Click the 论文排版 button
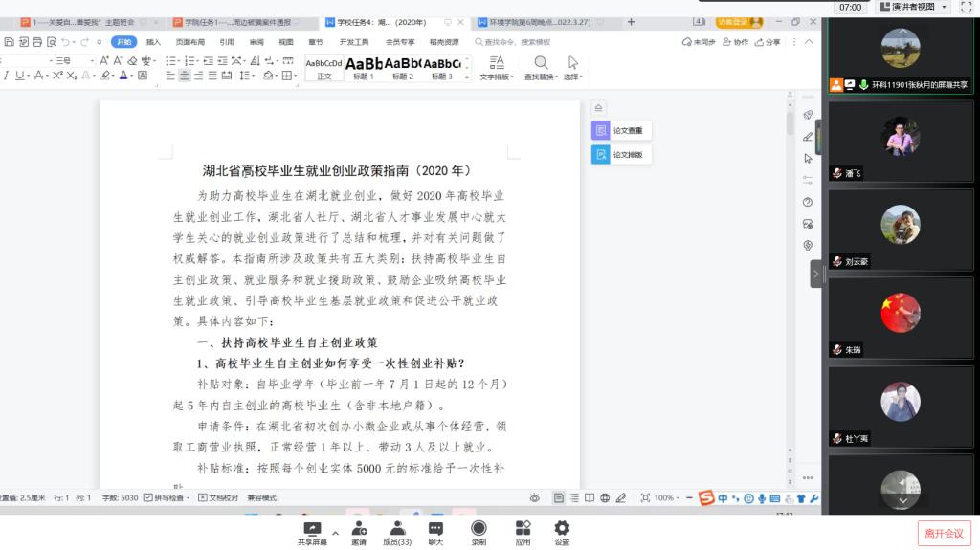 [x=621, y=154]
